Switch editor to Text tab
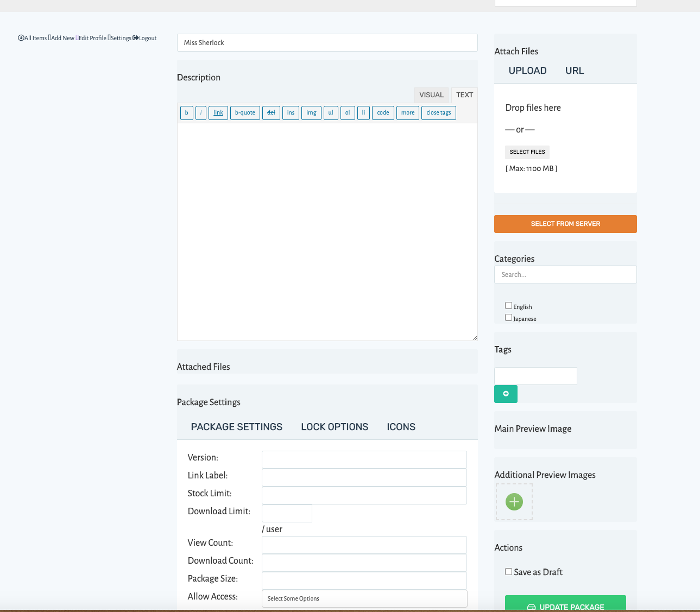 point(464,95)
